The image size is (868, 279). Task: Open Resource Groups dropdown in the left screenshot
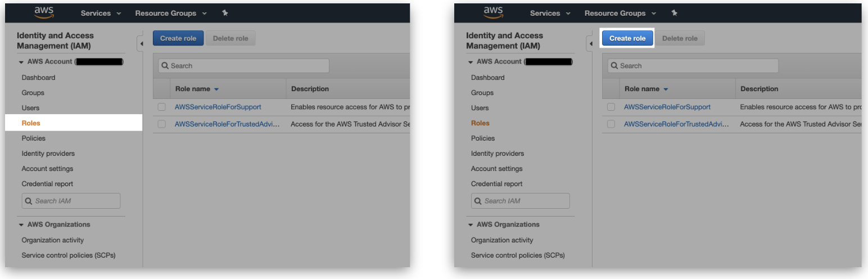[x=171, y=13]
